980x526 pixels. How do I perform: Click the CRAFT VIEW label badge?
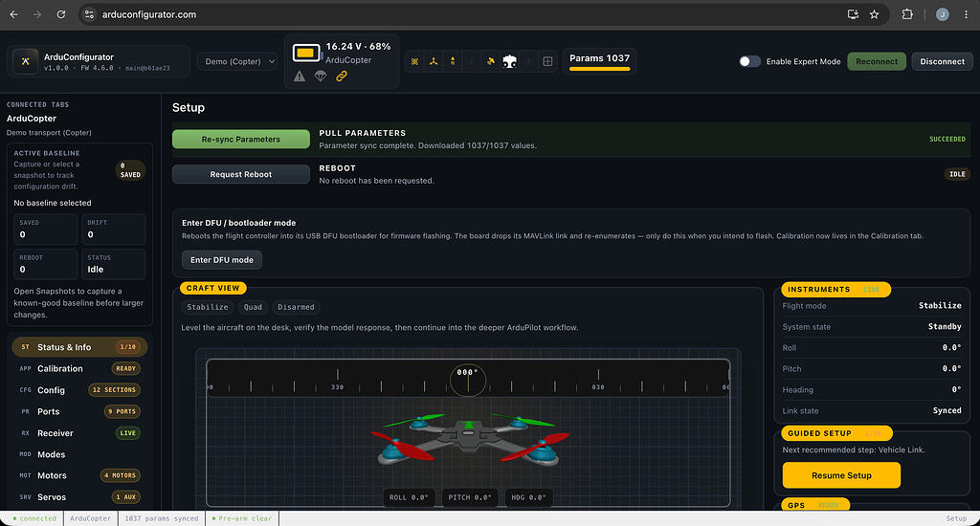(x=213, y=288)
